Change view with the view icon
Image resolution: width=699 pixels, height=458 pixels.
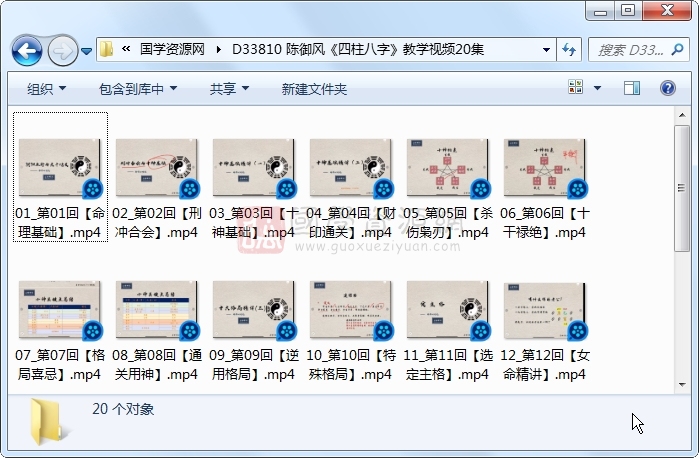(576, 87)
